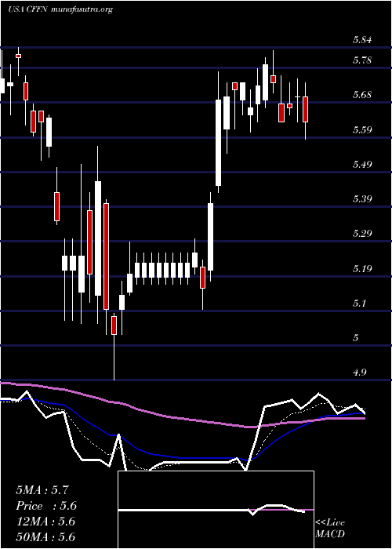Click the 5.1 price axis label
The width and height of the screenshot is (392, 549).
pos(359,303)
